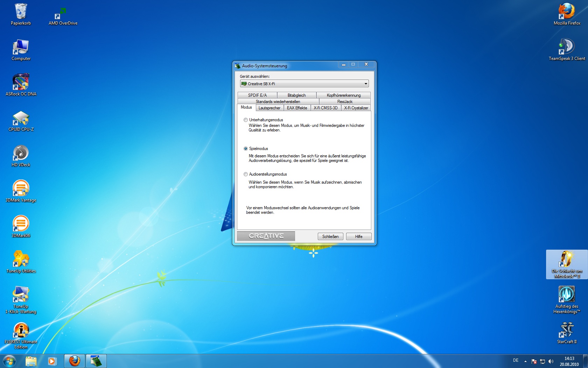Launch Aufstieg des Hexenkönigs shortcut
The image size is (588, 368).
[567, 300]
